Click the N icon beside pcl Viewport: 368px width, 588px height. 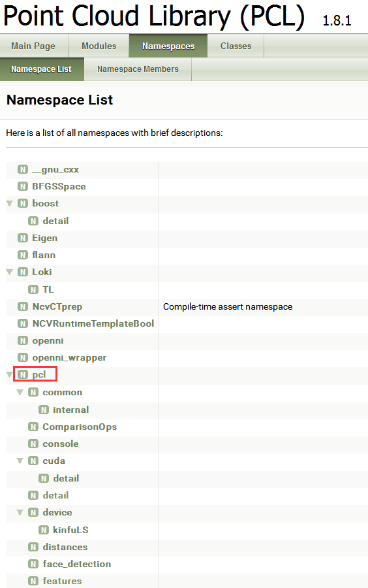23,374
